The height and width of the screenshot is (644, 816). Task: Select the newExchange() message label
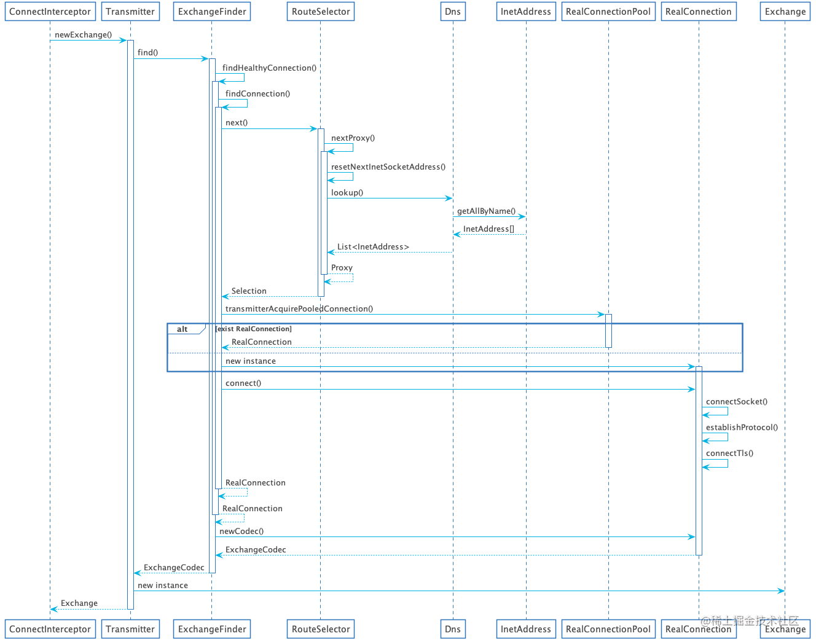[x=84, y=35]
